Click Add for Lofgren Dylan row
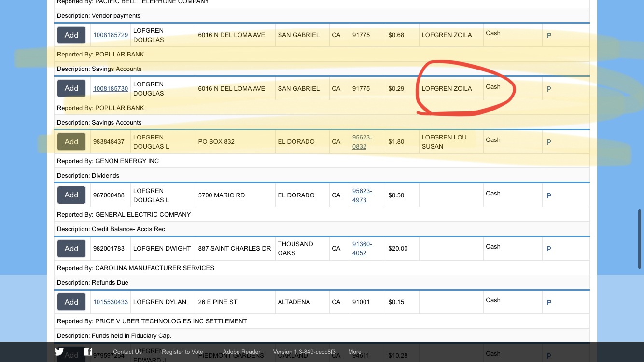Viewport: 644px width, 362px height. tap(71, 302)
